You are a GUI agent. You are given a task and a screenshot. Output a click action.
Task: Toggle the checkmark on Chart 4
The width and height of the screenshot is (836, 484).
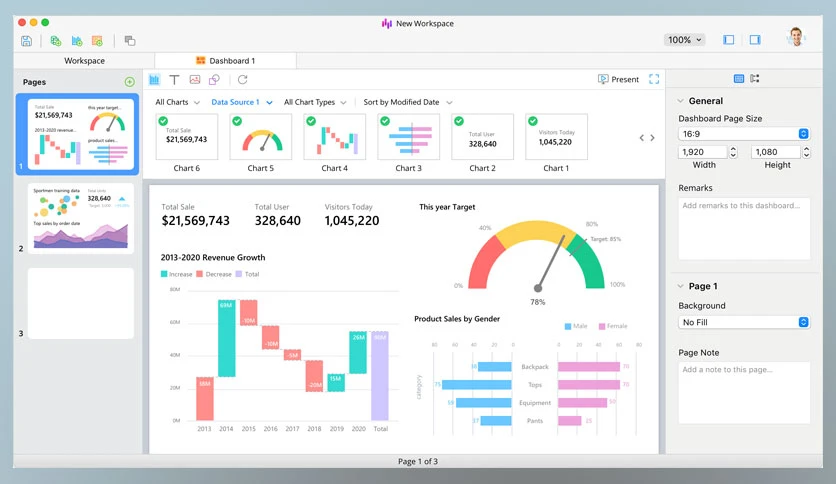[x=311, y=121]
